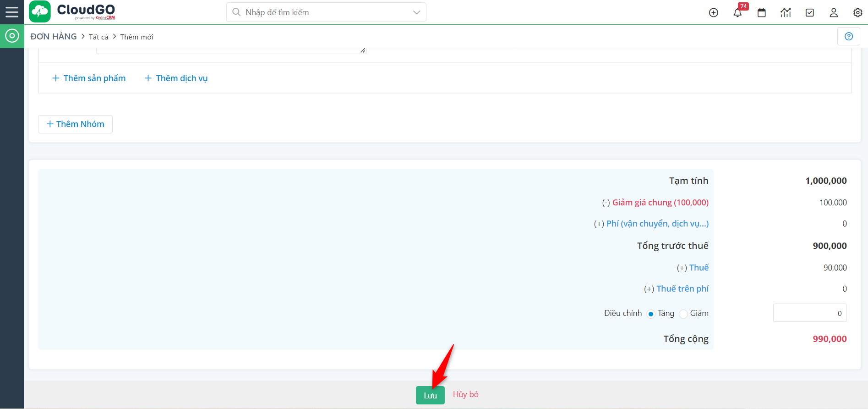Click the tax amount 90,000
Image resolution: width=868 pixels, height=409 pixels.
pos(835,268)
